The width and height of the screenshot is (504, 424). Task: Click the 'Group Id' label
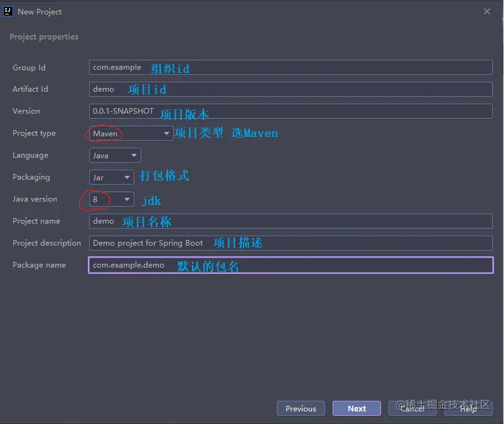click(x=29, y=68)
